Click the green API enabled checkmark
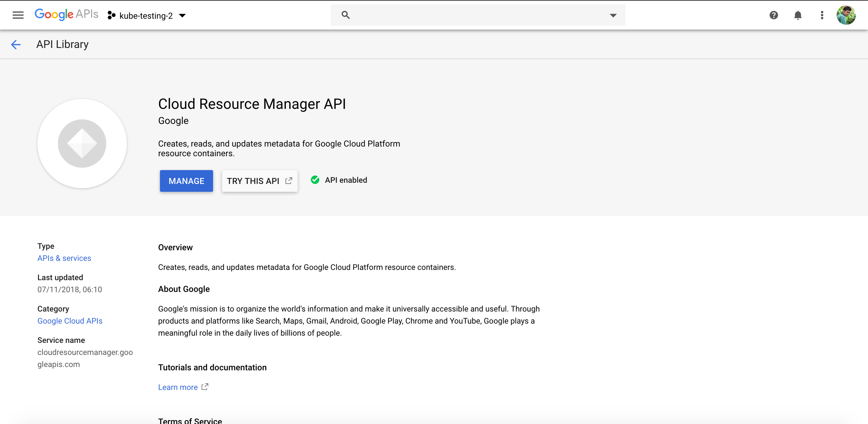 pos(315,180)
